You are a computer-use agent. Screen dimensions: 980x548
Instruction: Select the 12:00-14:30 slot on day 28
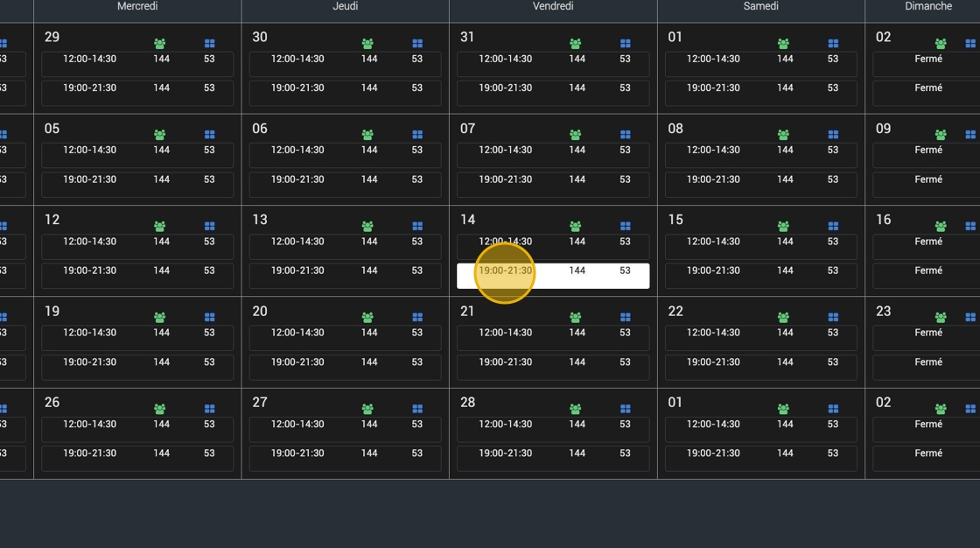tap(553, 430)
